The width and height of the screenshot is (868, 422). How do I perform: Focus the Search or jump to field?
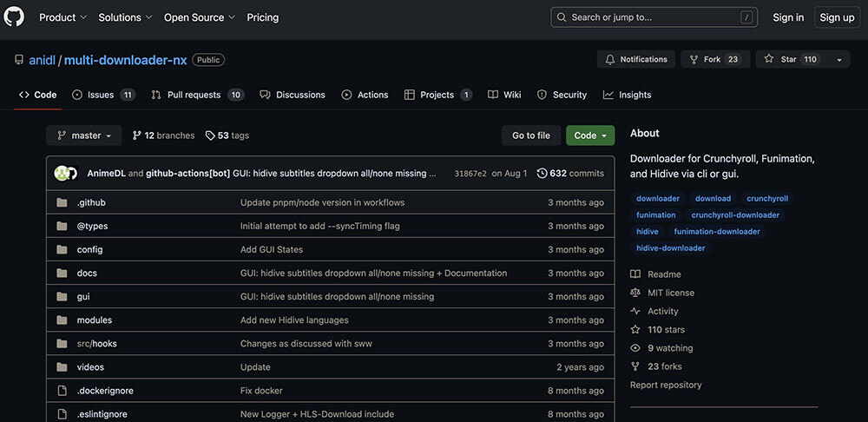click(654, 17)
